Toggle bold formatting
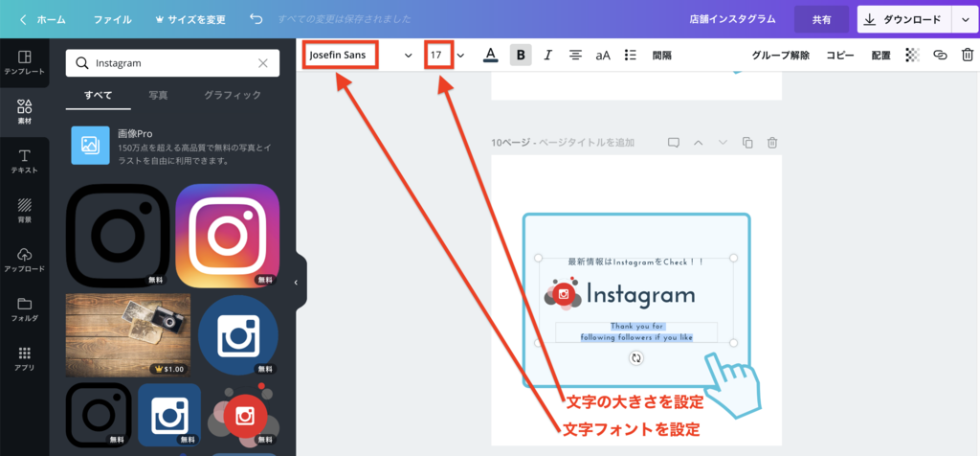 point(521,55)
